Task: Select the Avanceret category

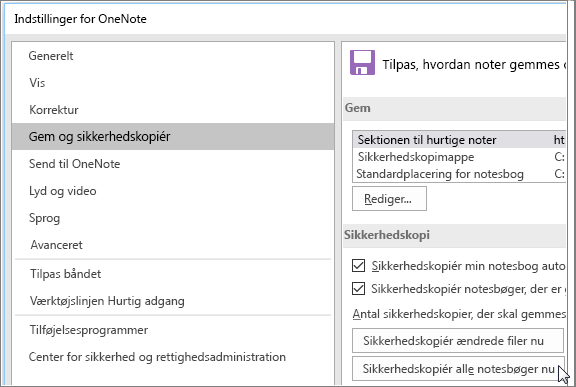Action: coord(173,245)
